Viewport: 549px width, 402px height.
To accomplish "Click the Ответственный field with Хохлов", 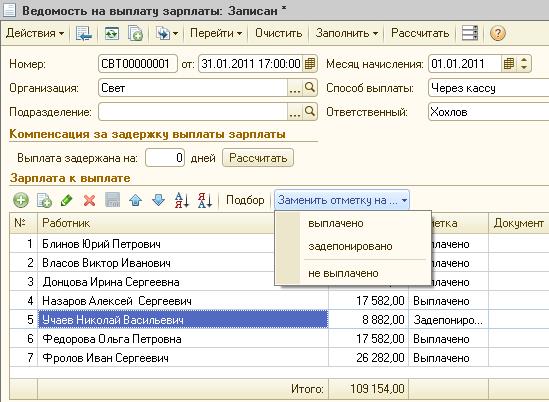I will tap(488, 112).
